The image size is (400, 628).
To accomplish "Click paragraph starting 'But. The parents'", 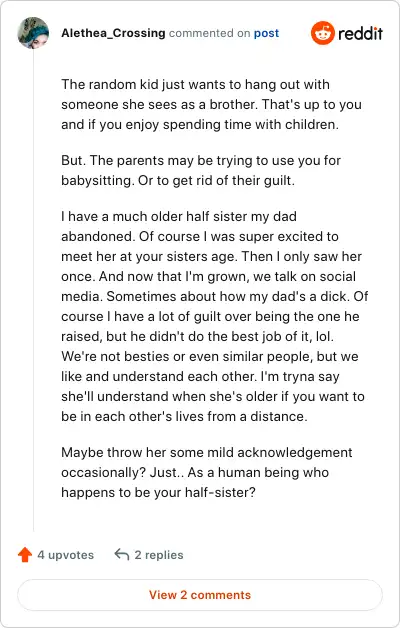I will coord(201,170).
